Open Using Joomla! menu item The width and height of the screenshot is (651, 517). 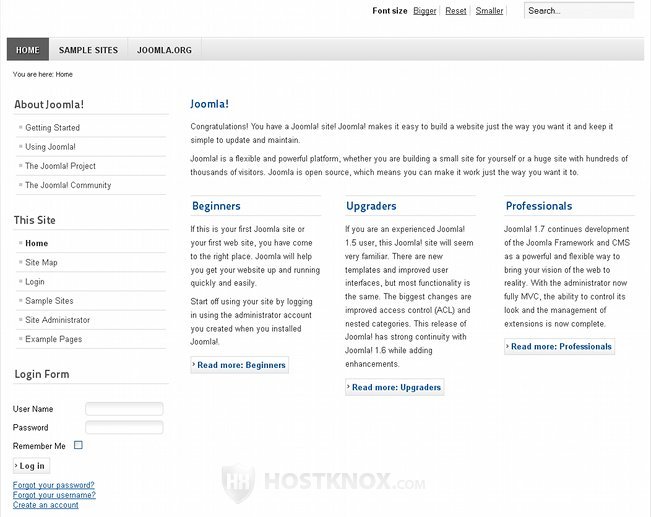point(50,147)
